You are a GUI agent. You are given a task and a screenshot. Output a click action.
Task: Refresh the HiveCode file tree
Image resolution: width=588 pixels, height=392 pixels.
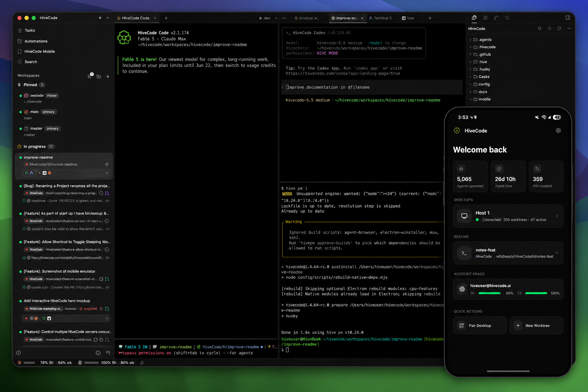tap(559, 28)
